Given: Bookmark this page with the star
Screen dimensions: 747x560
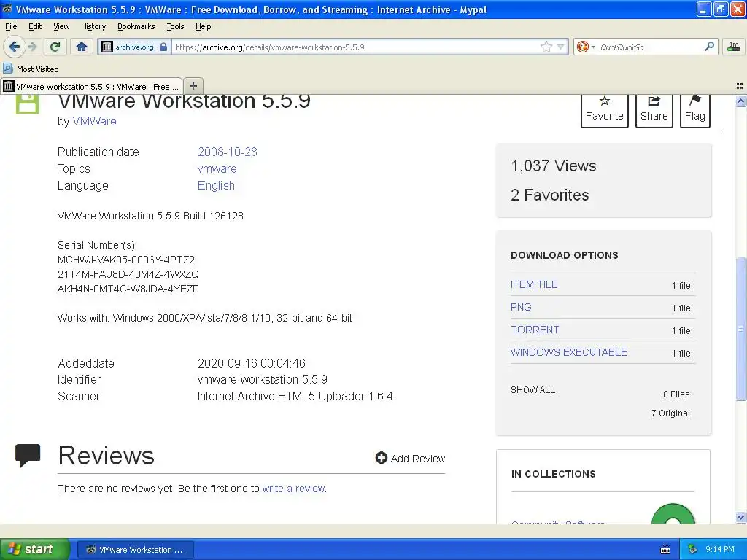Looking at the screenshot, I should (546, 47).
